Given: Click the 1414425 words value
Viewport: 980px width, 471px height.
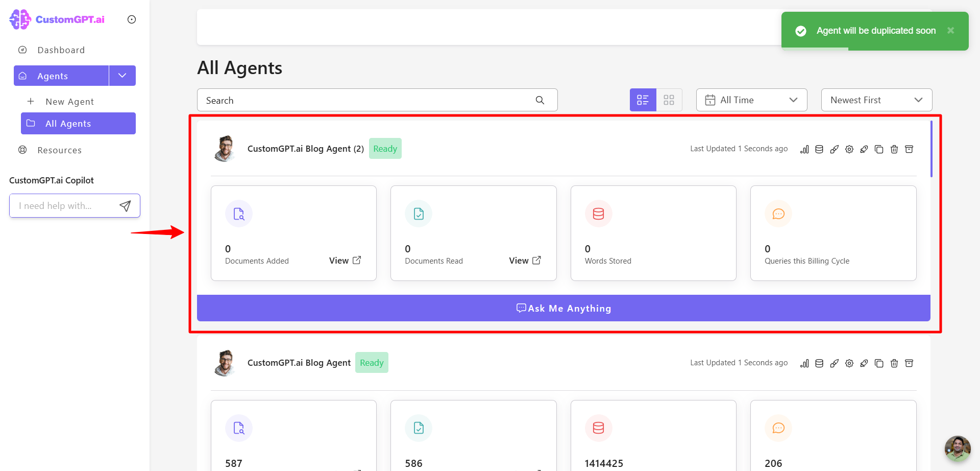Looking at the screenshot, I should pyautogui.click(x=604, y=463).
